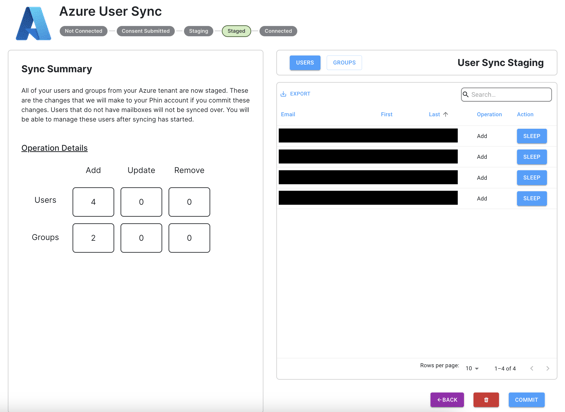Click the fourth row Add operation cell
This screenshot has height=412, width=565.
482,199
